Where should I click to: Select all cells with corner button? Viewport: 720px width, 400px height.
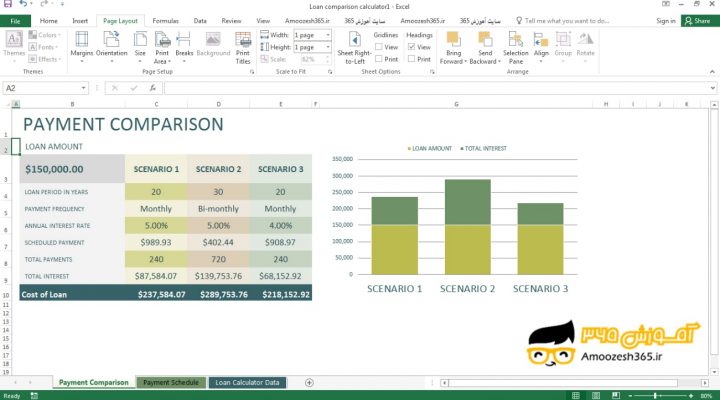pyautogui.click(x=5, y=104)
